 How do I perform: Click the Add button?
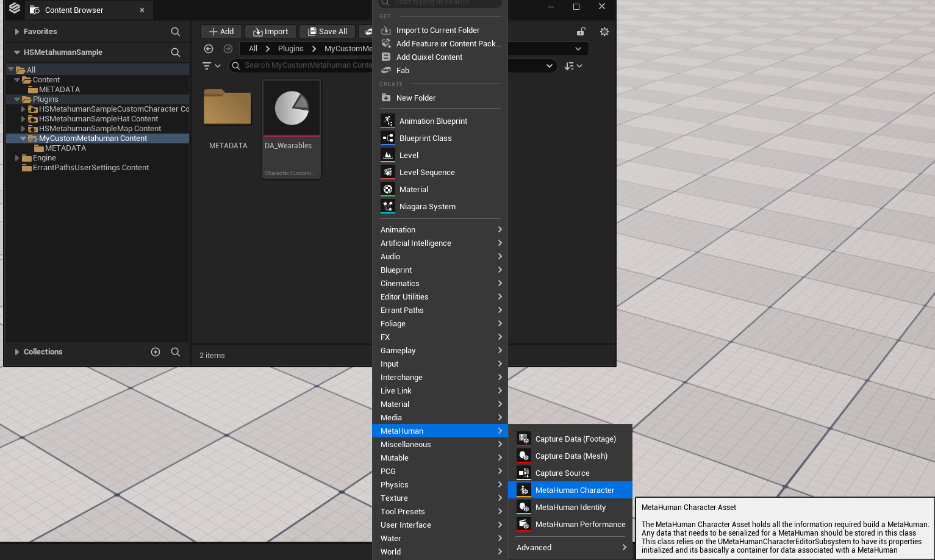[221, 32]
